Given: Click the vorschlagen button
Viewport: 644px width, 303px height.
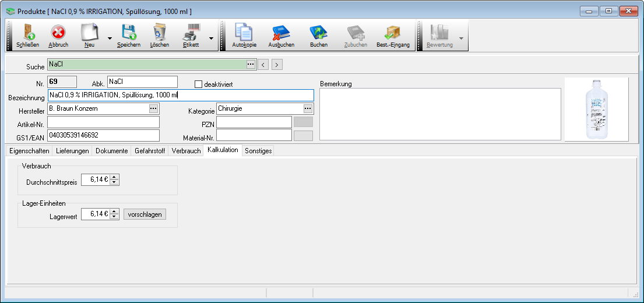Looking at the screenshot, I should click(145, 214).
